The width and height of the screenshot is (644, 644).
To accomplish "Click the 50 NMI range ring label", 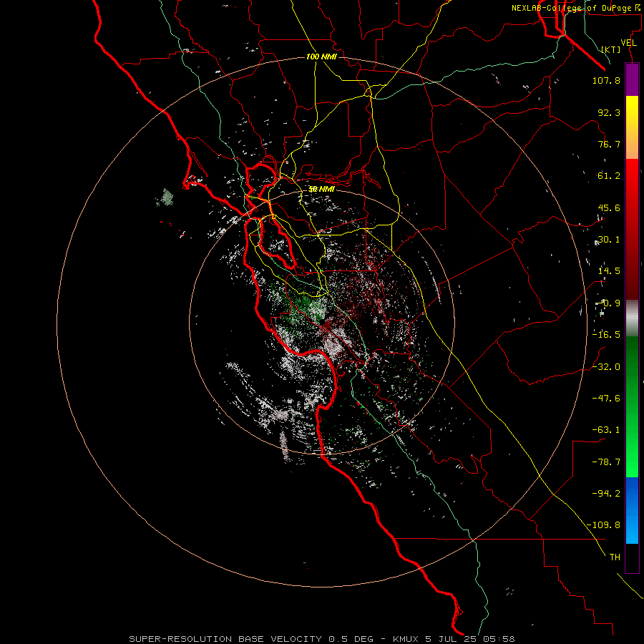I will (321, 189).
